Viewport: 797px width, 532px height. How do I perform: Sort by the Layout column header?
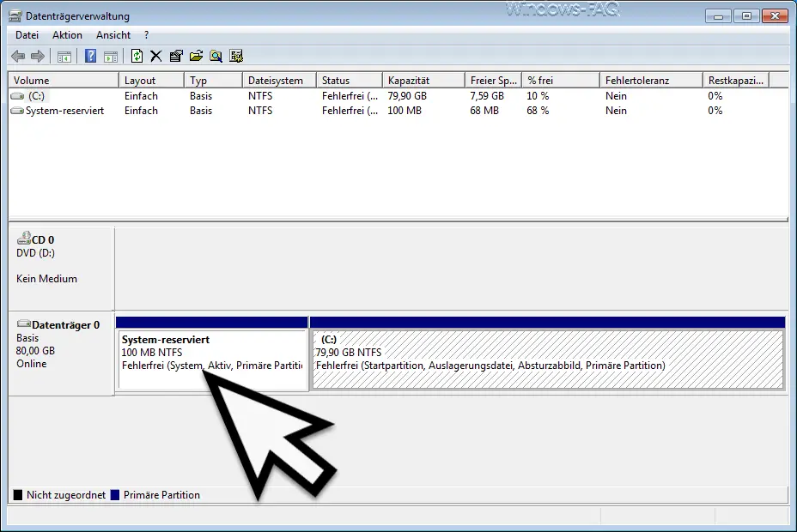pos(151,80)
